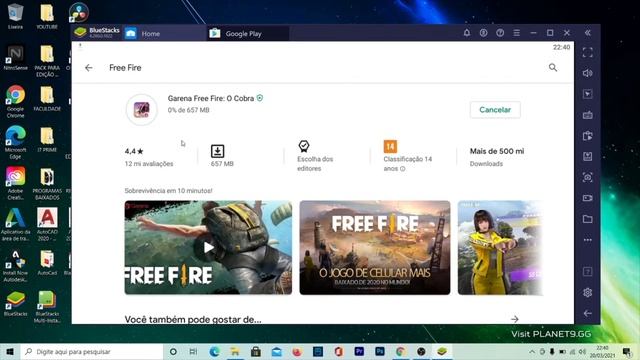The height and width of the screenshot is (360, 640).
Task: Open the Play Store search magnifier
Action: pyautogui.click(x=553, y=67)
